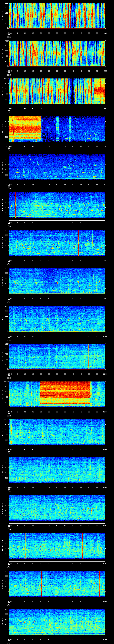Click the 12:00 end time label
The height and width of the screenshot is (644, 114).
coord(105,412)
